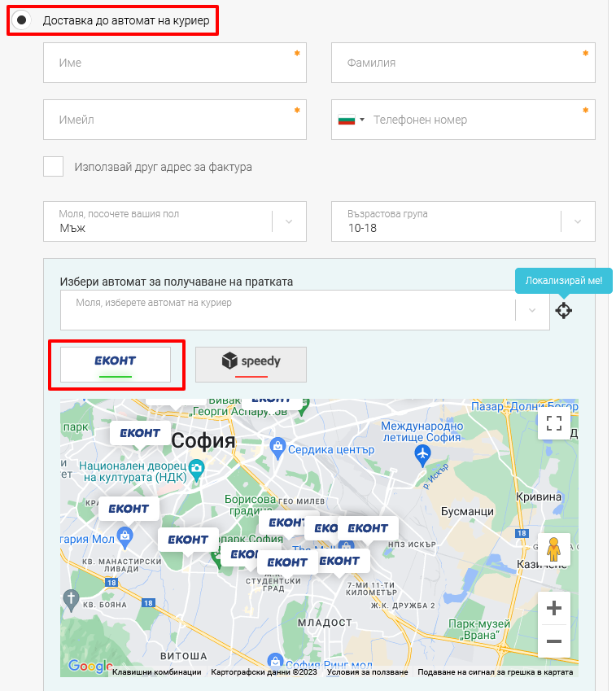Open the Възрастова група dropdown showing 10-18
The width and height of the screenshot is (616, 691).
click(x=463, y=221)
